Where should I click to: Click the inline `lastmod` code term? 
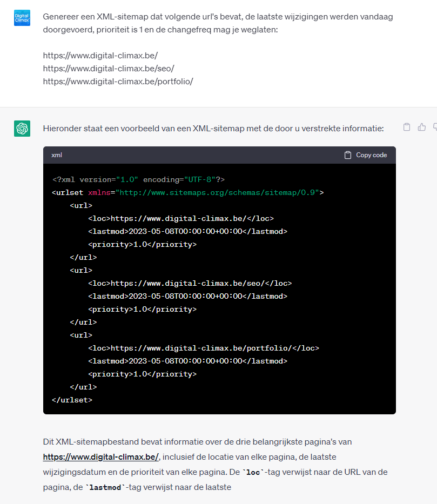[x=105, y=487]
